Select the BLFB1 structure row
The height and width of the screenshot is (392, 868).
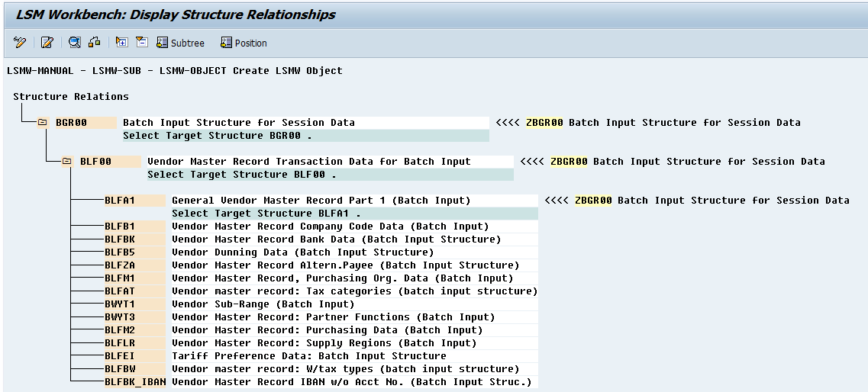click(321, 227)
